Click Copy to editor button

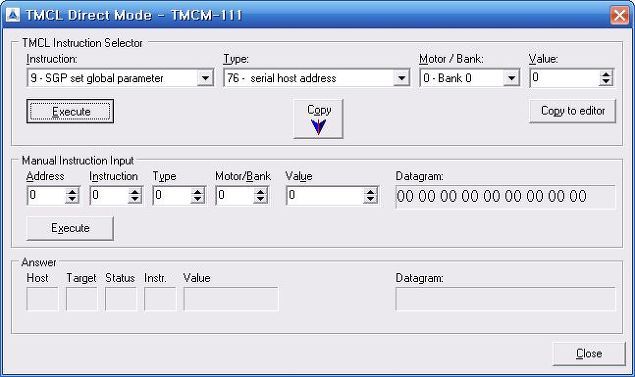[572, 111]
